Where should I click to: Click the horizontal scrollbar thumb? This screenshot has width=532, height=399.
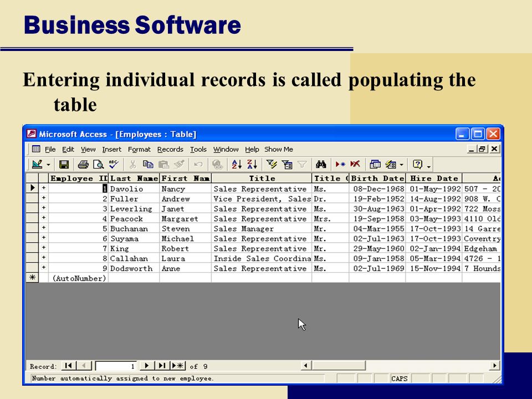click(338, 366)
